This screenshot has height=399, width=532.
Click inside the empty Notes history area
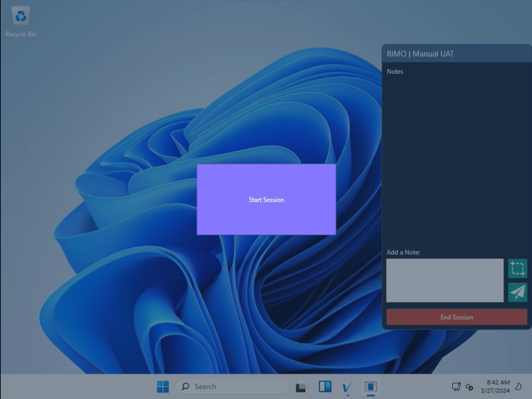tap(456, 160)
